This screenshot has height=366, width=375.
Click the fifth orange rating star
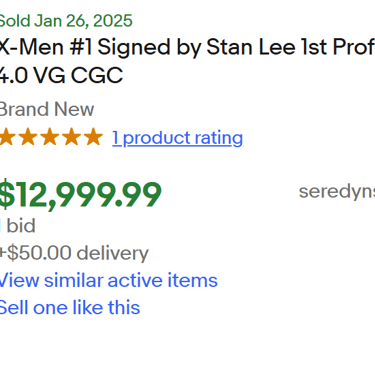pos(94,137)
